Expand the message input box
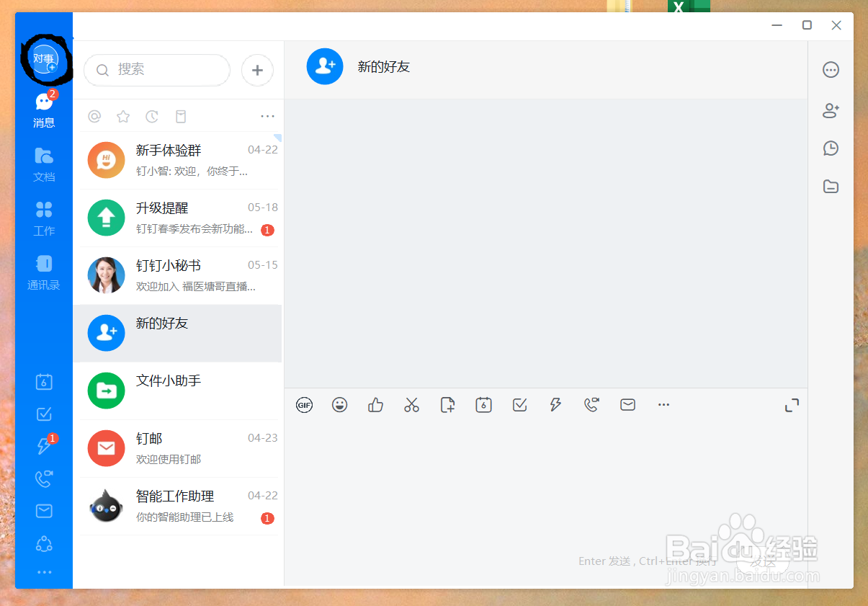868x606 pixels. pos(792,405)
